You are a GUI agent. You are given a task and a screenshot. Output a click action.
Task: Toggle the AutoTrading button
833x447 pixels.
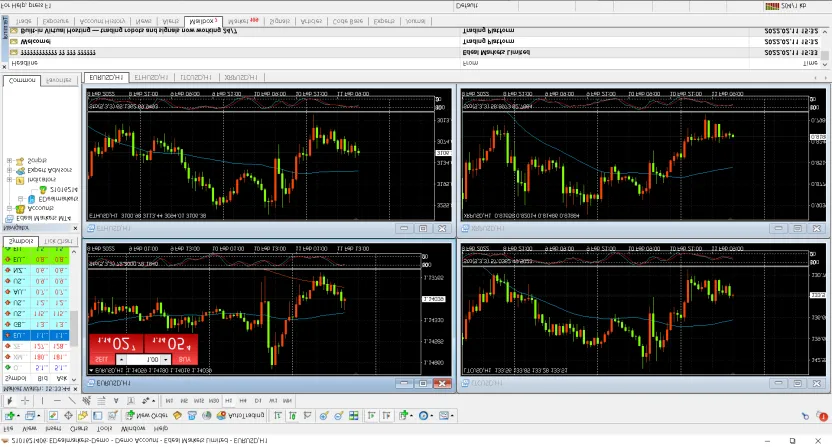click(241, 416)
